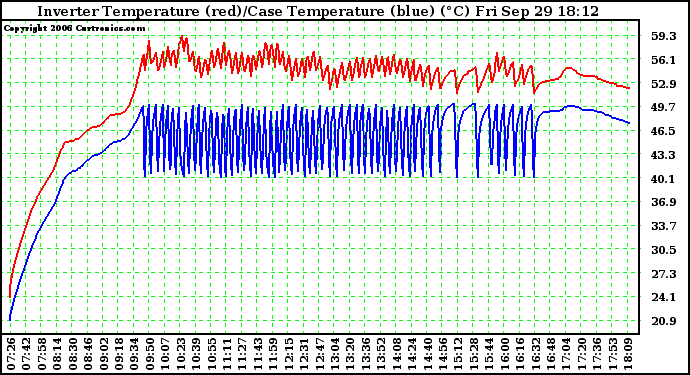Click the Fri Sep 29 18:12 timestamp
690x375 pixels.
click(x=537, y=11)
